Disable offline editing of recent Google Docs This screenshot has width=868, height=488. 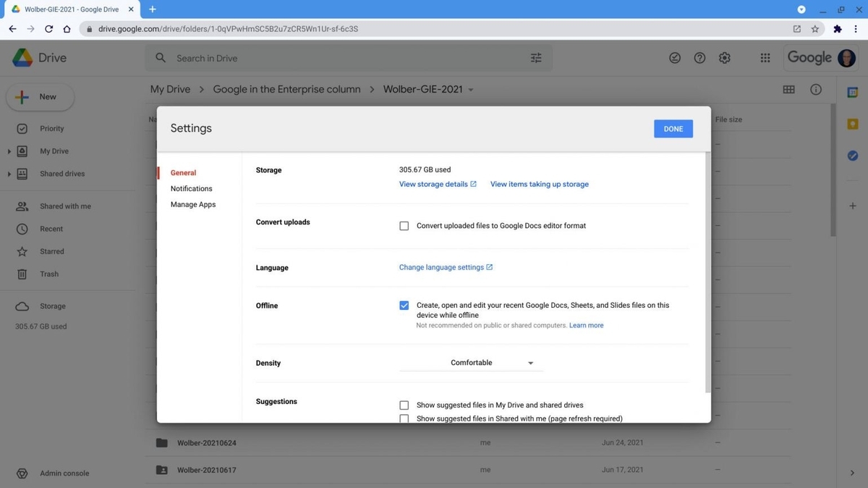(404, 305)
